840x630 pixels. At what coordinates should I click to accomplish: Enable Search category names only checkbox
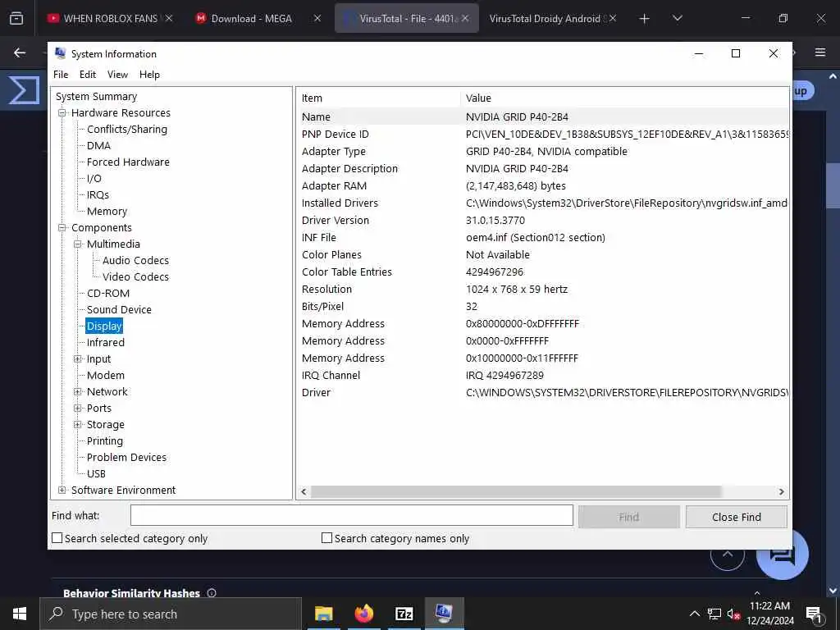[326, 538]
